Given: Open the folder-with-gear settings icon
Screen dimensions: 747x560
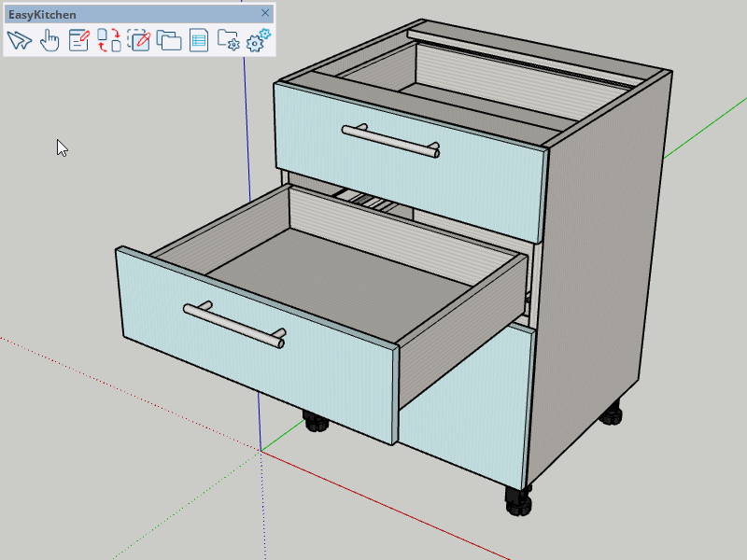Looking at the screenshot, I should (228, 40).
